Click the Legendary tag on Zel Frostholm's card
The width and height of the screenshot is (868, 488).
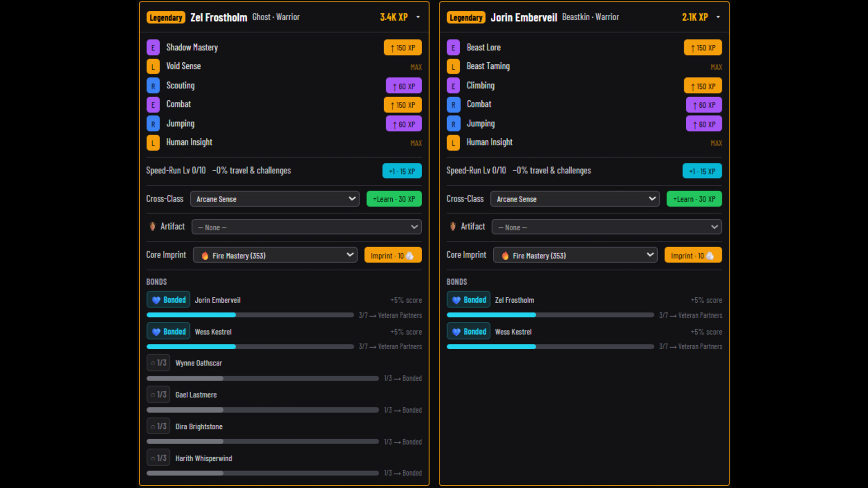[165, 17]
